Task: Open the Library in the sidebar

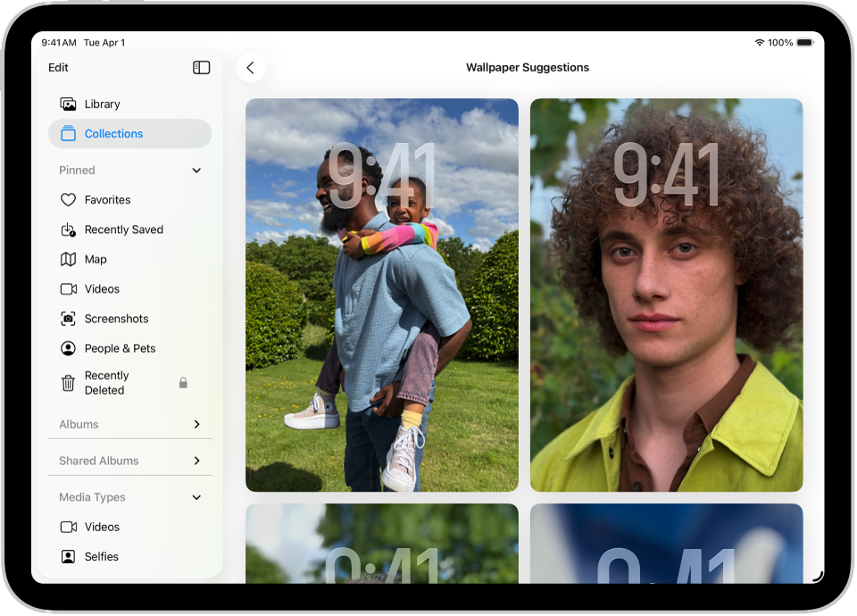Action: [x=101, y=104]
